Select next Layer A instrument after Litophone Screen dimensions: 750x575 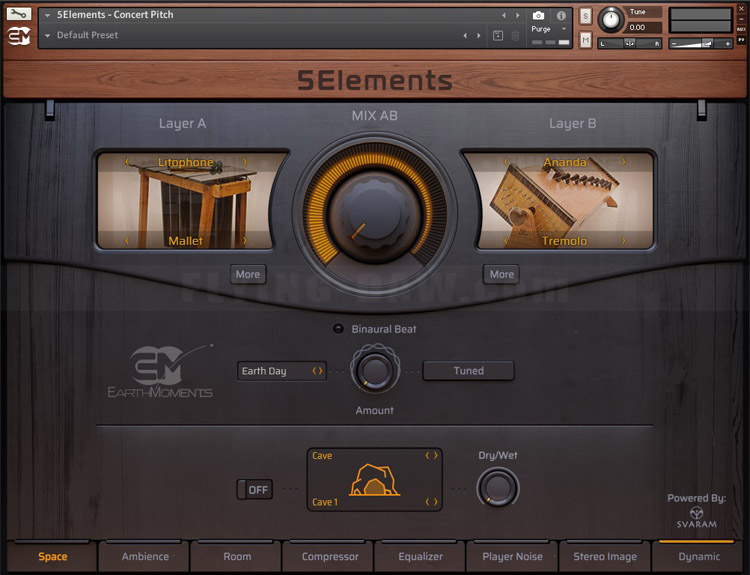pos(245,162)
